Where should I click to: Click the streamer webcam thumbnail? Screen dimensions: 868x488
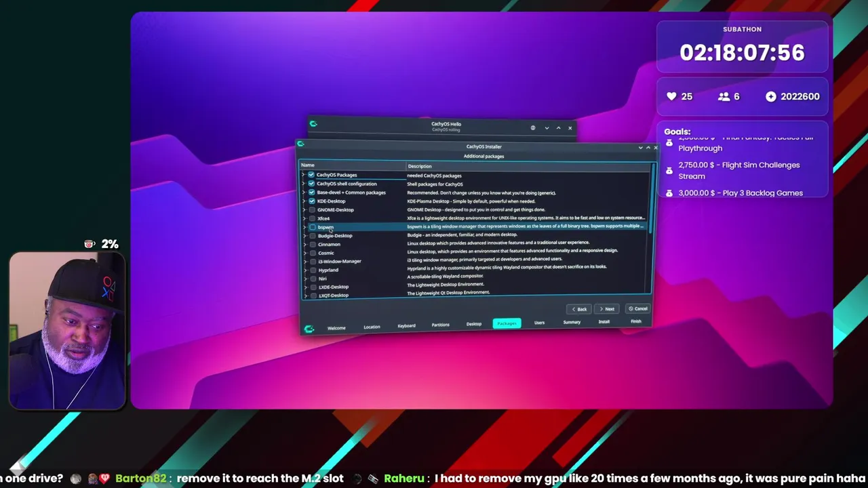point(67,331)
